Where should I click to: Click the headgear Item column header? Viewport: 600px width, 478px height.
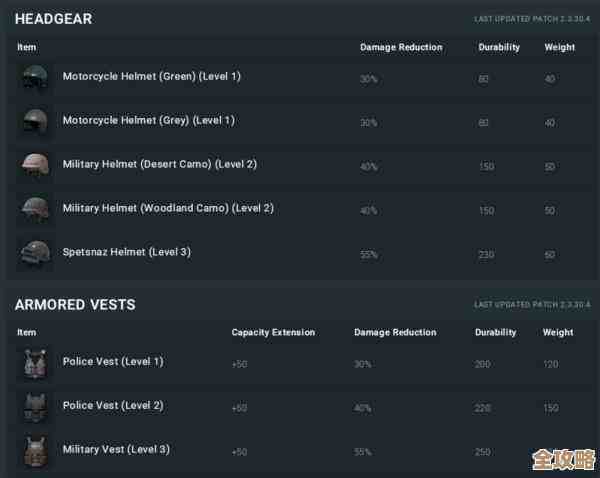[27, 47]
